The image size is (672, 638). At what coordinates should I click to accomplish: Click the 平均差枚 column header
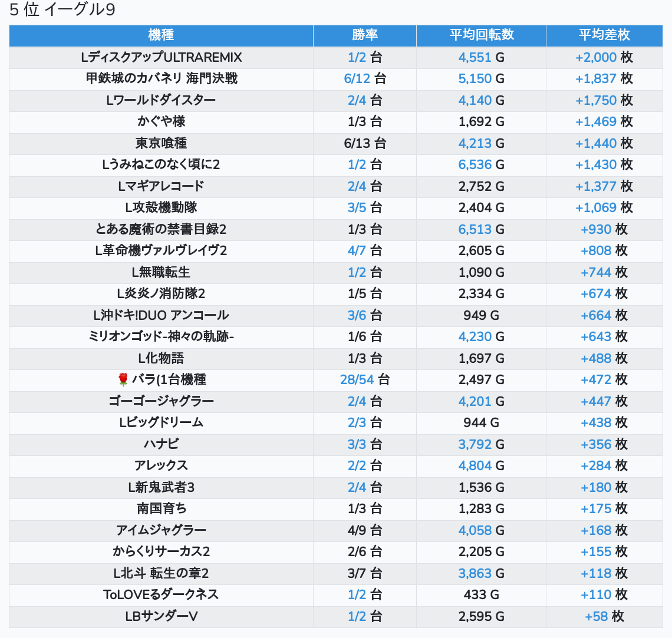[604, 35]
